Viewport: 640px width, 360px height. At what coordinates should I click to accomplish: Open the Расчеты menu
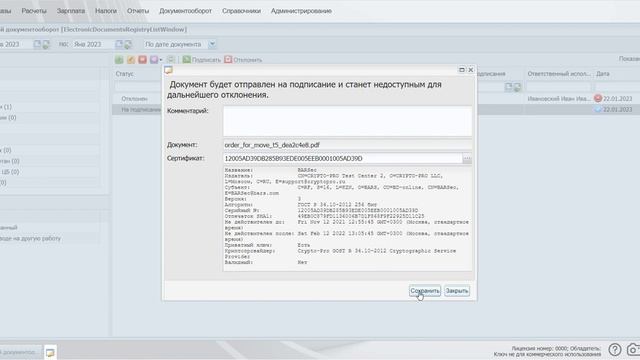point(34,11)
